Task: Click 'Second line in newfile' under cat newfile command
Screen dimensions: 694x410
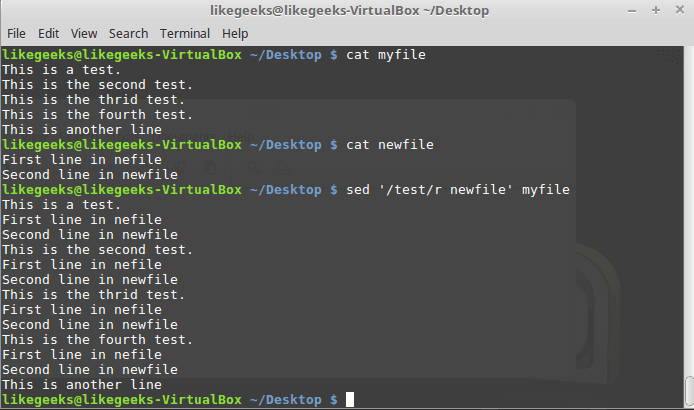Action: [90, 175]
